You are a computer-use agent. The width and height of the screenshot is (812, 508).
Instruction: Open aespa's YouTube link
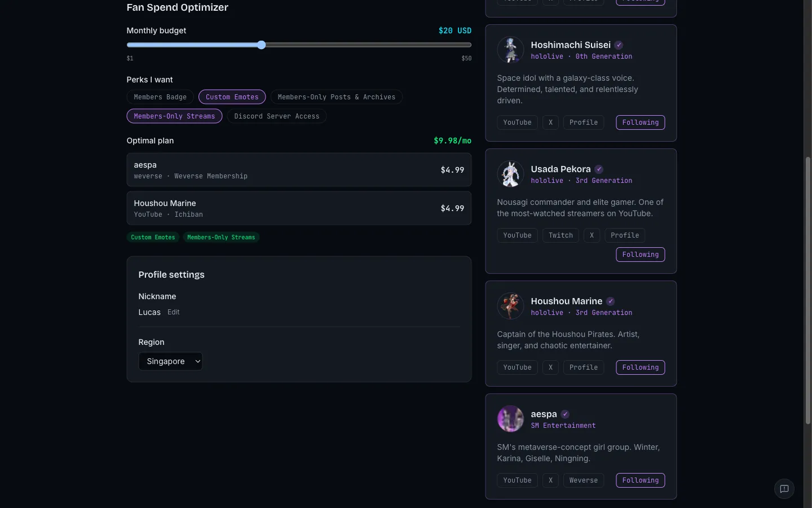pos(517,480)
